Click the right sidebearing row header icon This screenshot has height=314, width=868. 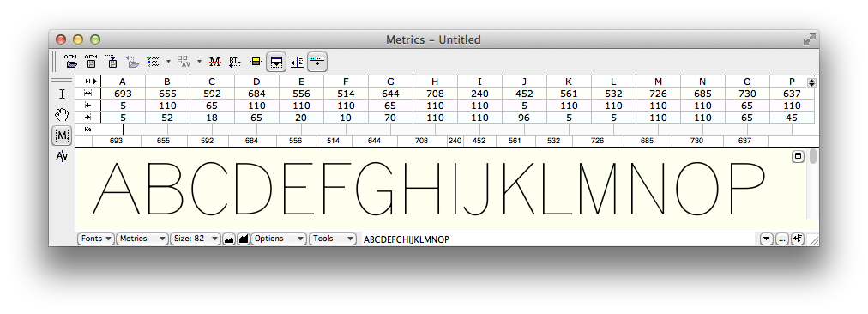click(x=88, y=117)
